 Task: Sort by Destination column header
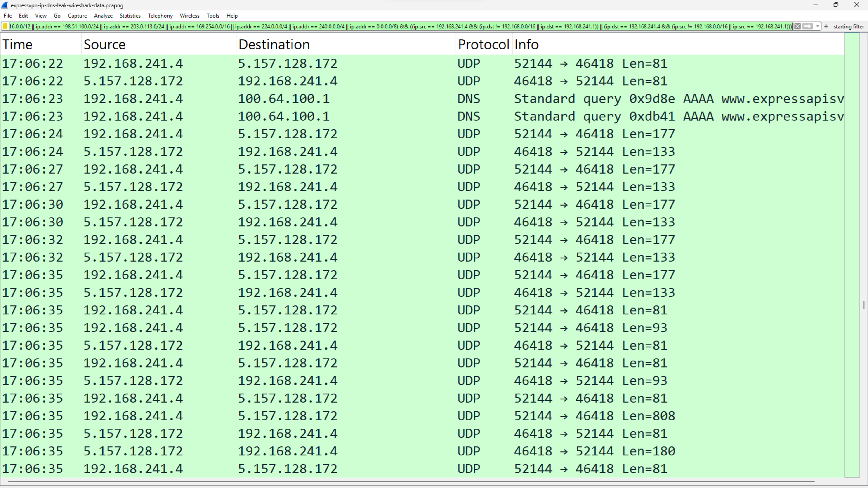[274, 45]
